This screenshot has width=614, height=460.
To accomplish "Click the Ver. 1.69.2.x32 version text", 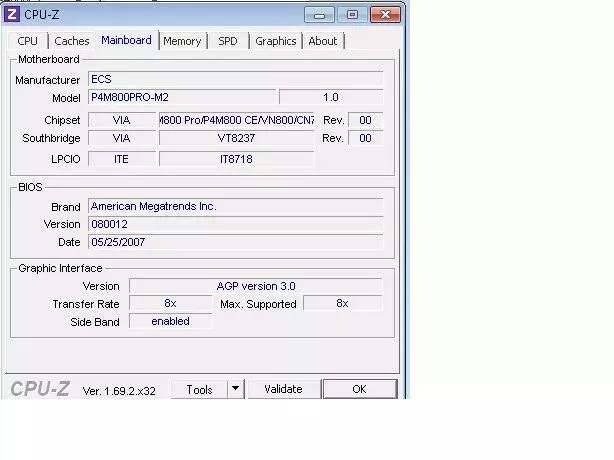I will point(119,391).
